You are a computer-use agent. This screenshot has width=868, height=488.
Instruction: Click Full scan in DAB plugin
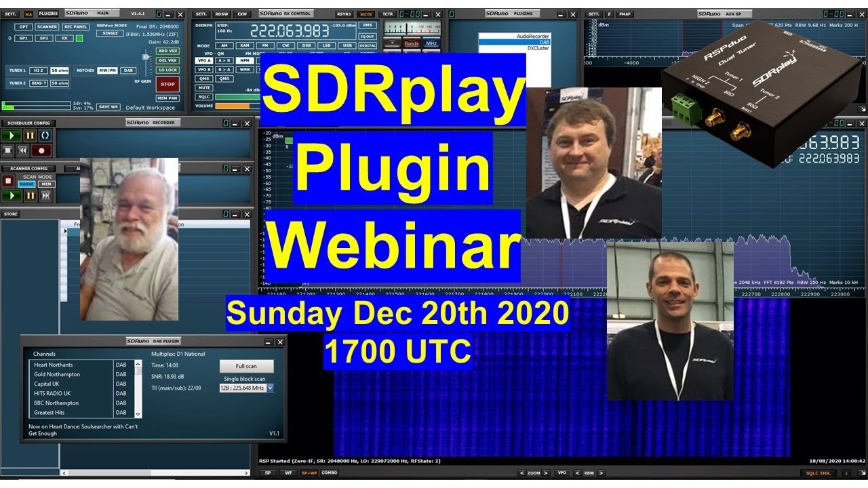coord(246,366)
